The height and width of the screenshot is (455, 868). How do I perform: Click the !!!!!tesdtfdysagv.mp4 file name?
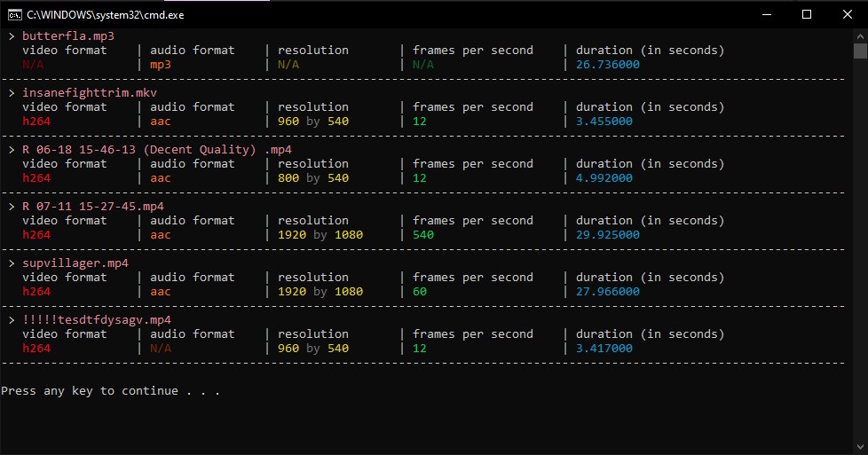[x=97, y=320]
